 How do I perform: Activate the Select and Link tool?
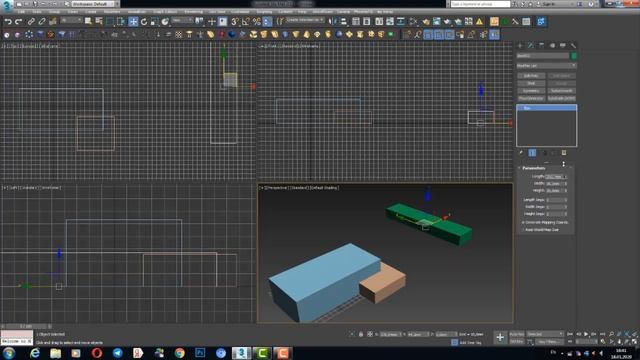click(31, 21)
